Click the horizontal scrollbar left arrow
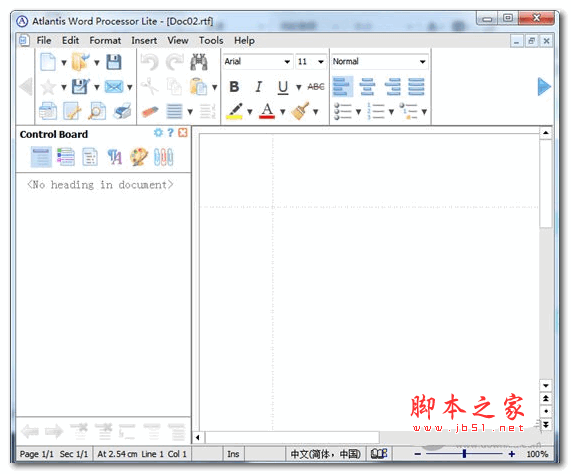The width and height of the screenshot is (571, 474). (x=198, y=437)
